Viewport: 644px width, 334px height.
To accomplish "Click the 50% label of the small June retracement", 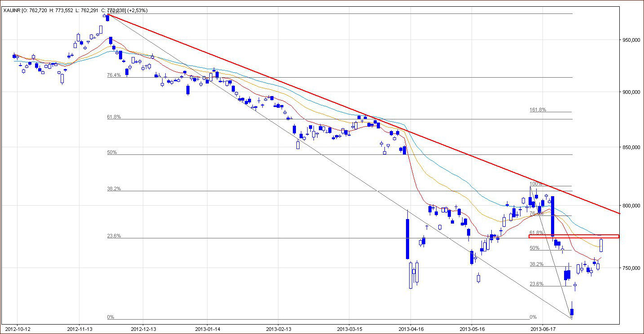I will point(535,248).
